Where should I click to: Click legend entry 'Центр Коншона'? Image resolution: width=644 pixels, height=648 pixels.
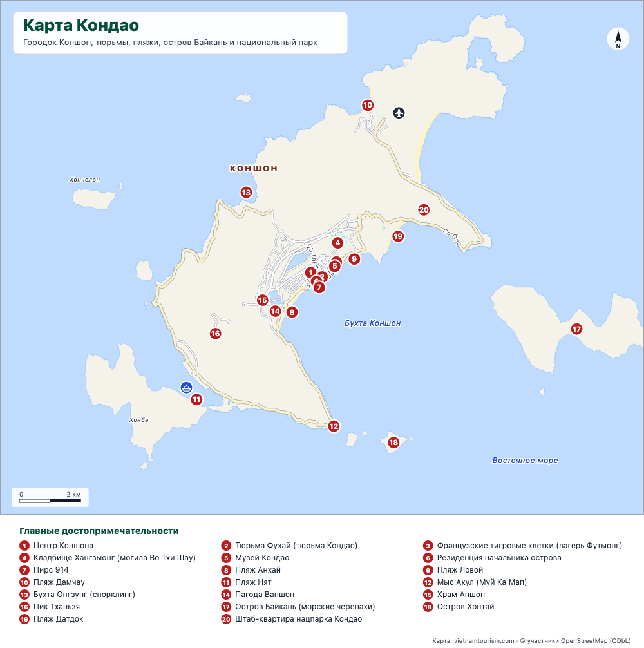click(x=56, y=546)
